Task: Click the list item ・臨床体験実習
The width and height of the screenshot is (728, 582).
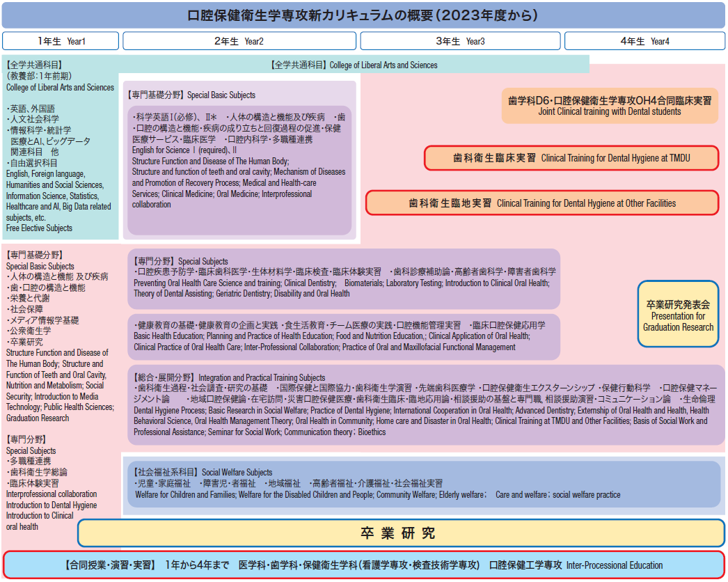Action: (33, 484)
